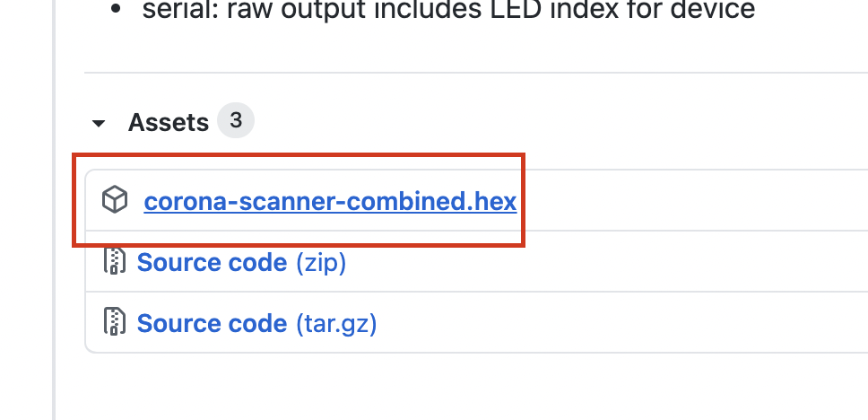Click the "(tar.gz)" format label
The image size is (868, 420).
pos(336,322)
